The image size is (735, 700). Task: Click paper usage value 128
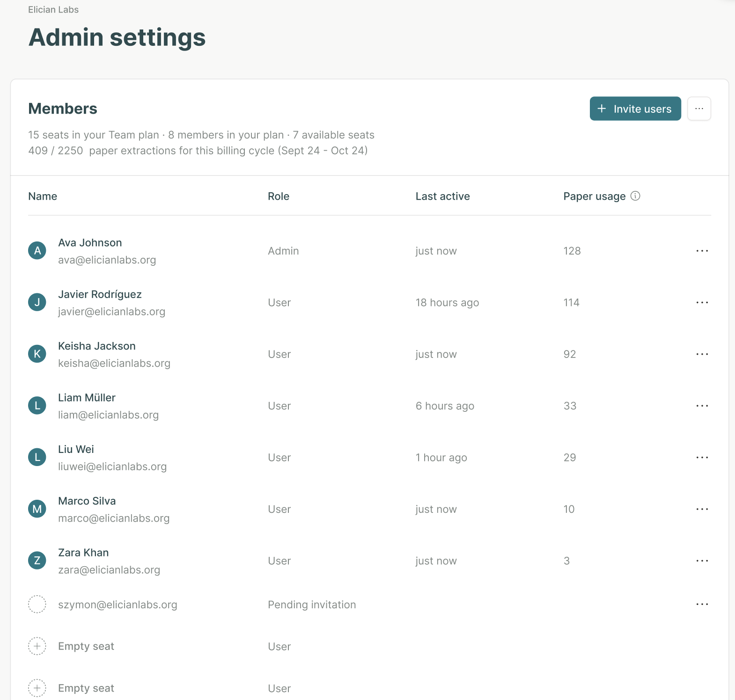572,251
